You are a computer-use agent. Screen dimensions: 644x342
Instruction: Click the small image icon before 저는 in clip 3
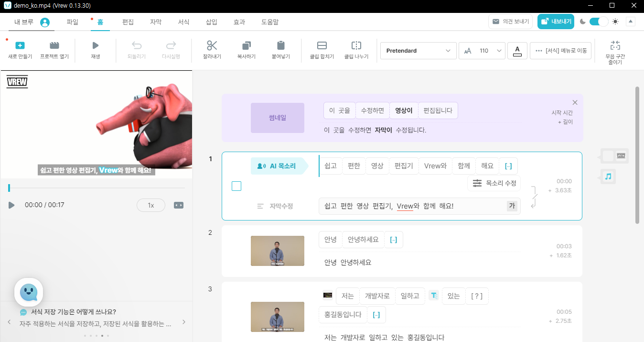(328, 295)
